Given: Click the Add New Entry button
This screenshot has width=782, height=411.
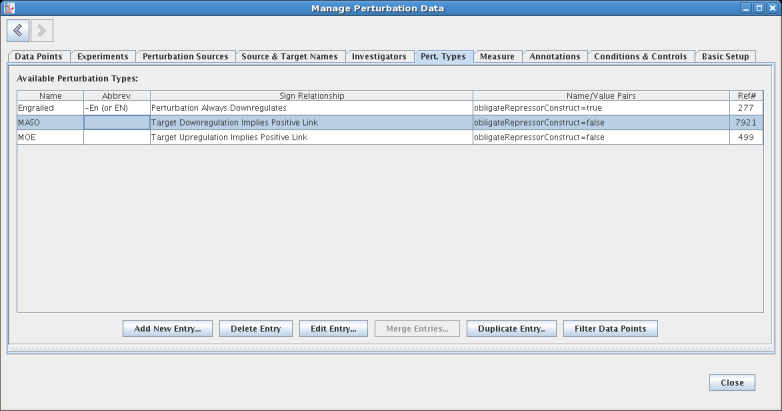Looking at the screenshot, I should click(167, 328).
